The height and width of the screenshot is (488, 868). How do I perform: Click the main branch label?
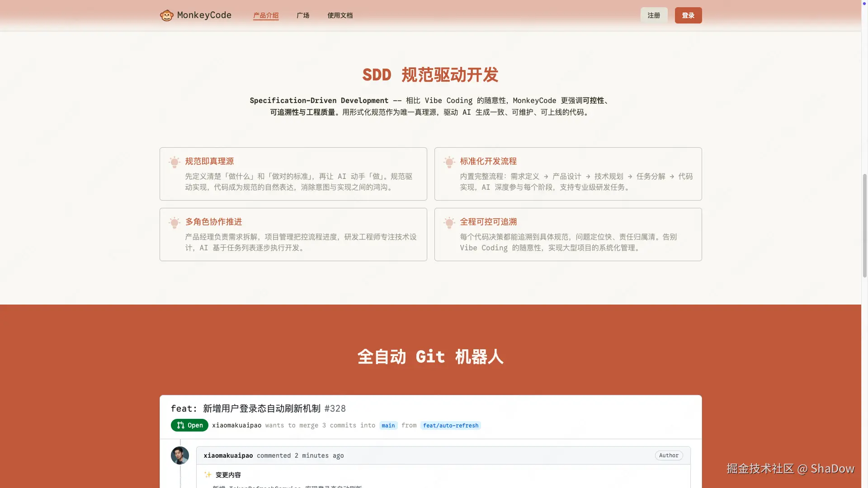pos(388,425)
